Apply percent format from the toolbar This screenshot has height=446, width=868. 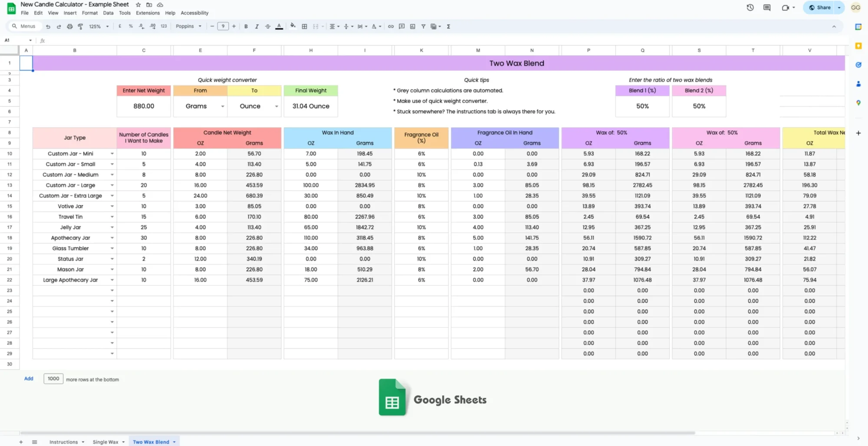(x=131, y=26)
